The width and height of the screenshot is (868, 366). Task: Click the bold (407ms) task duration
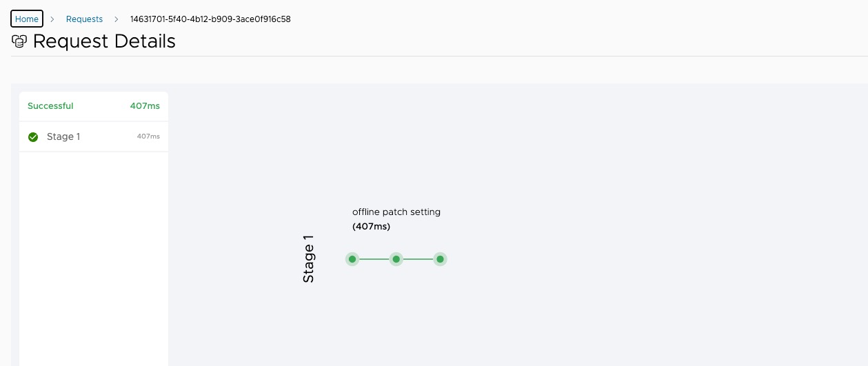click(x=371, y=226)
